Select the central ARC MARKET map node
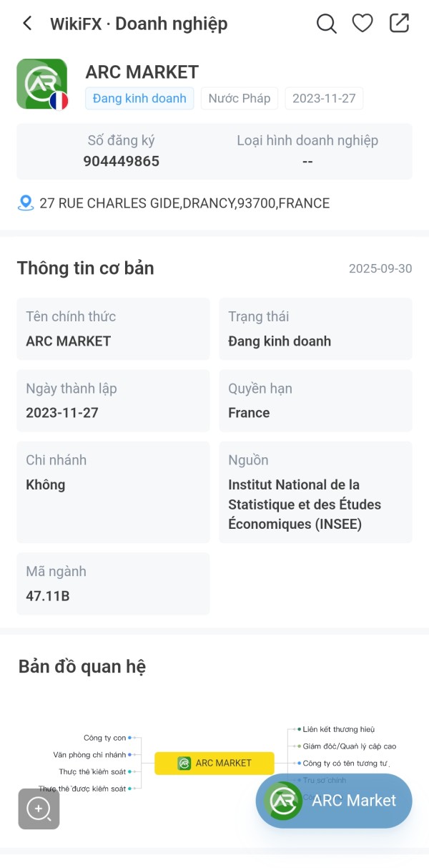 (214, 763)
